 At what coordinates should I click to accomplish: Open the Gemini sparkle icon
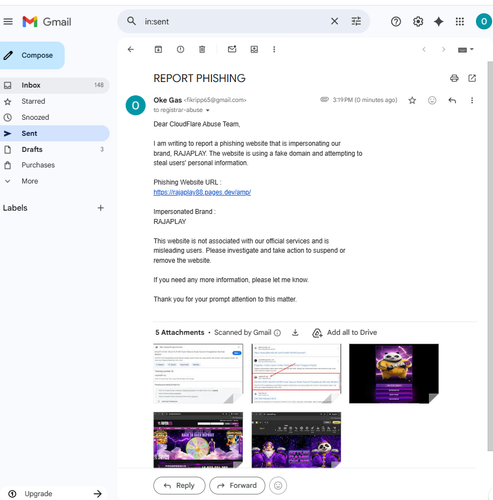click(x=439, y=22)
